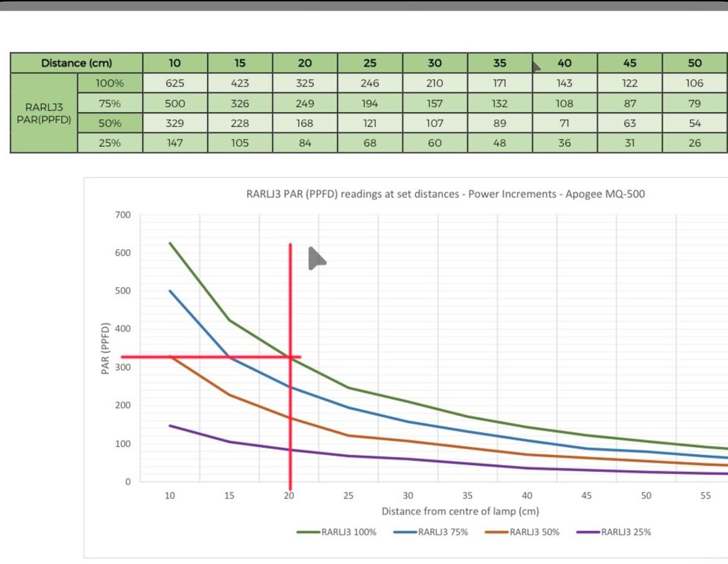
Task: Click the 700 tick on the y-axis
Action: [123, 215]
